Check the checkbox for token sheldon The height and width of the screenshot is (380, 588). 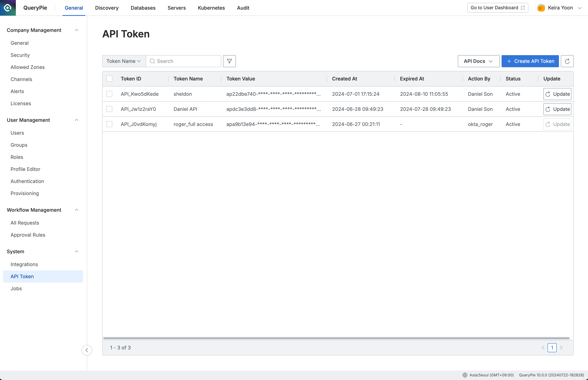109,94
